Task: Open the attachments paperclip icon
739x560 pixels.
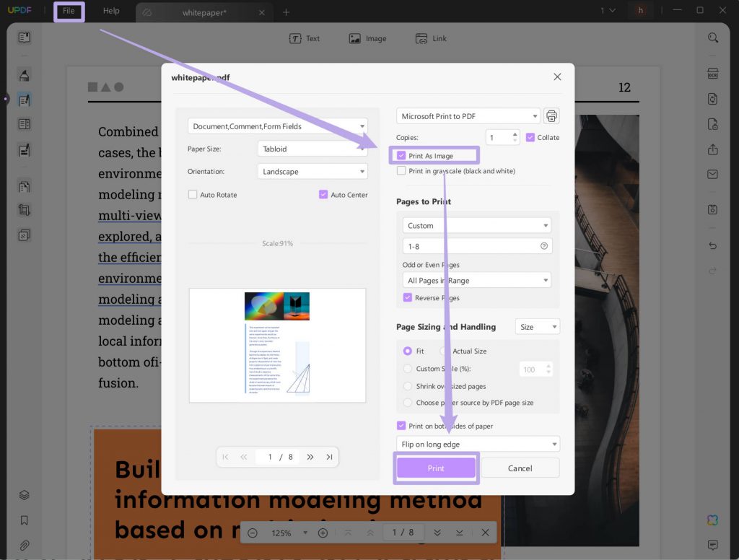Action: (24, 546)
